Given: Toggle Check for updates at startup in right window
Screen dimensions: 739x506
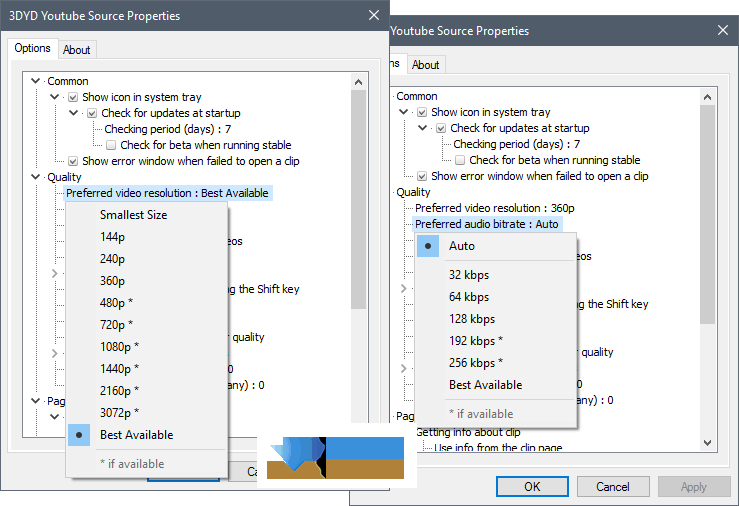Looking at the screenshot, I should (441, 128).
